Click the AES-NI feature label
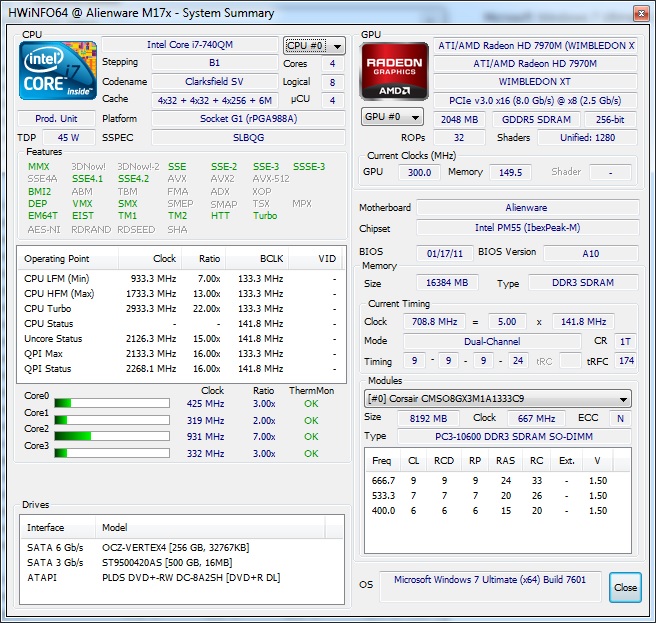This screenshot has width=656, height=623. click(x=44, y=230)
